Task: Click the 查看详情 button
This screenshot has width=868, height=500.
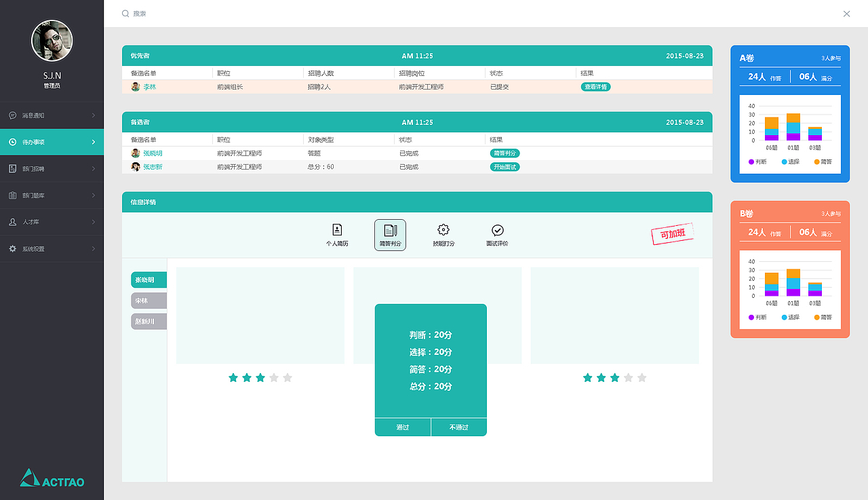Action: (x=595, y=87)
